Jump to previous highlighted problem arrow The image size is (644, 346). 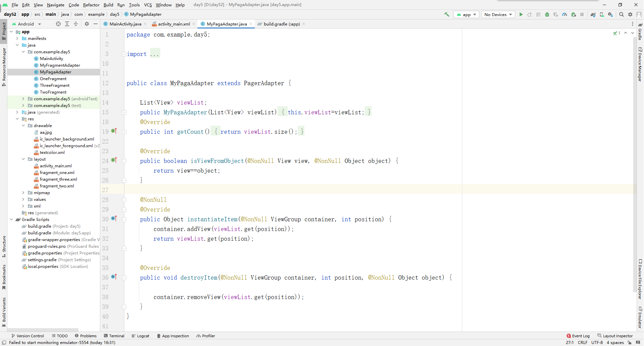tap(626, 33)
